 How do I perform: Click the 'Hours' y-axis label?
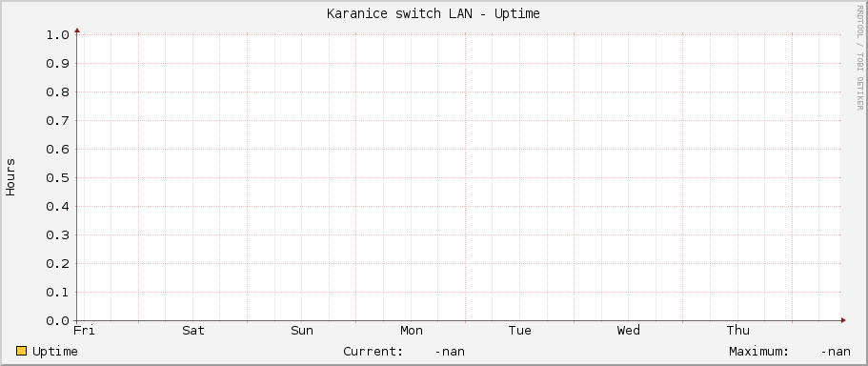(10, 177)
